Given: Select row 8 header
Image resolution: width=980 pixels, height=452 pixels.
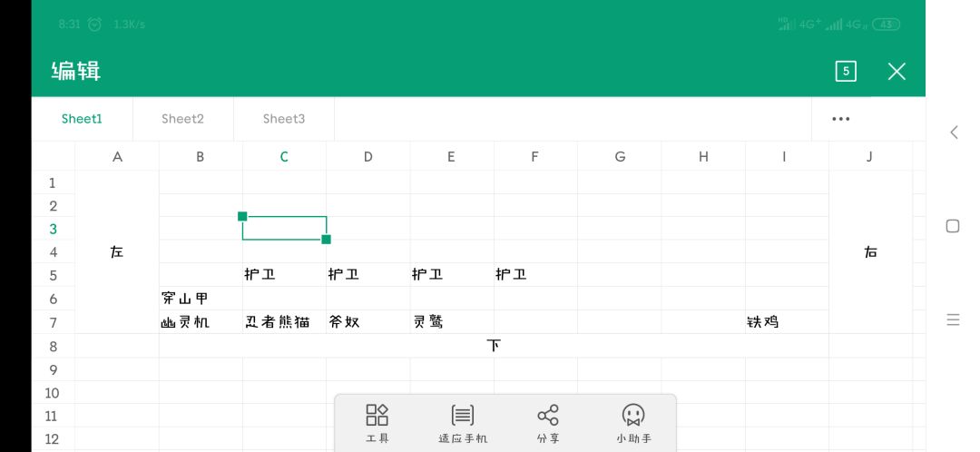Looking at the screenshot, I should click(x=53, y=346).
